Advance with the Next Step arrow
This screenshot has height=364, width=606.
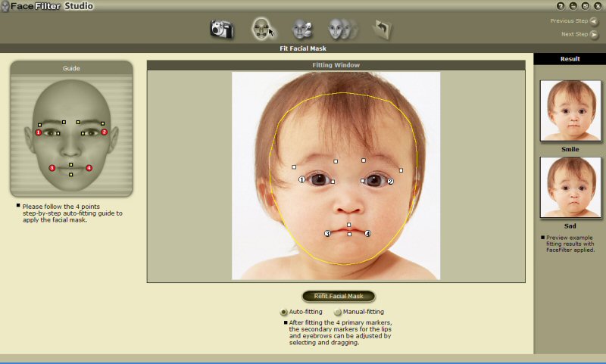point(593,35)
